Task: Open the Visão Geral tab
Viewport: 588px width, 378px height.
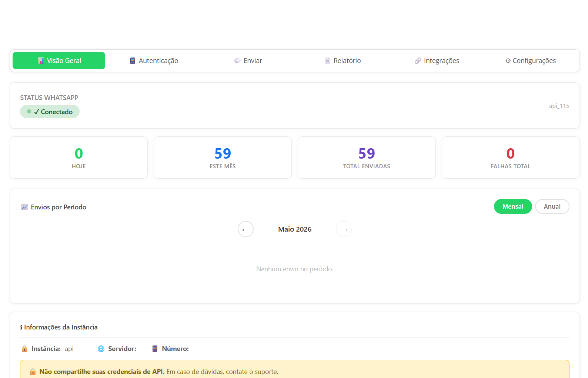Action: click(x=59, y=60)
